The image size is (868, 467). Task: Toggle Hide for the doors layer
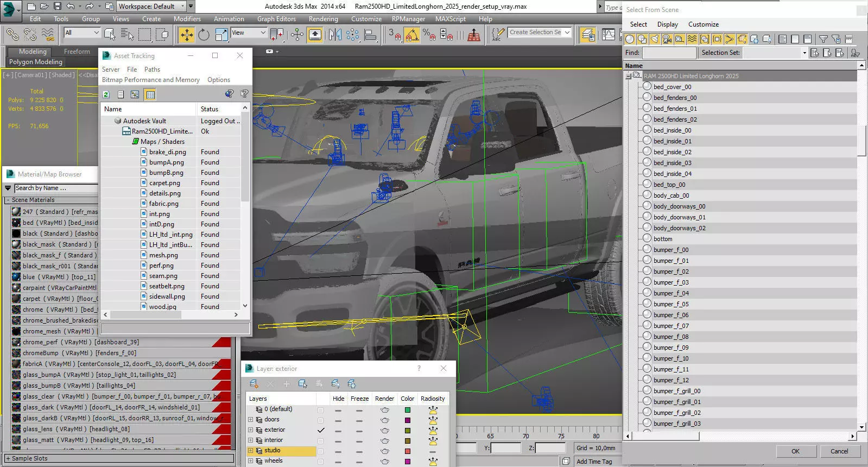pos(338,420)
